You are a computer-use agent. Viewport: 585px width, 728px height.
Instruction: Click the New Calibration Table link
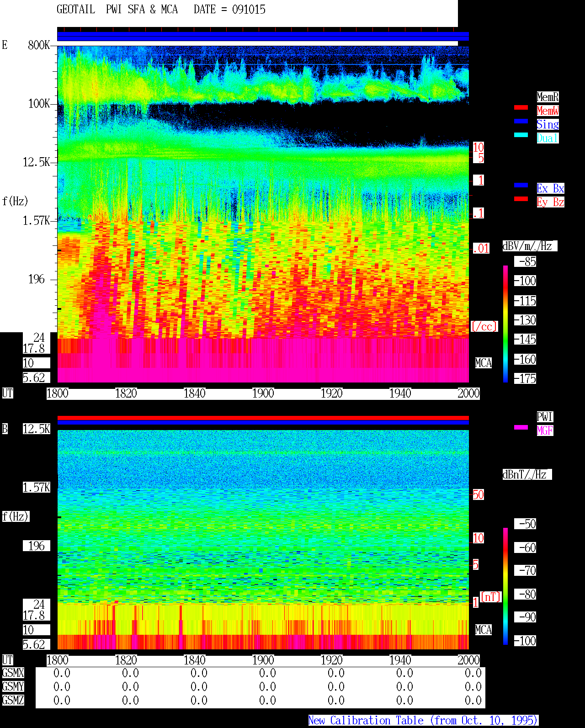[x=423, y=720]
